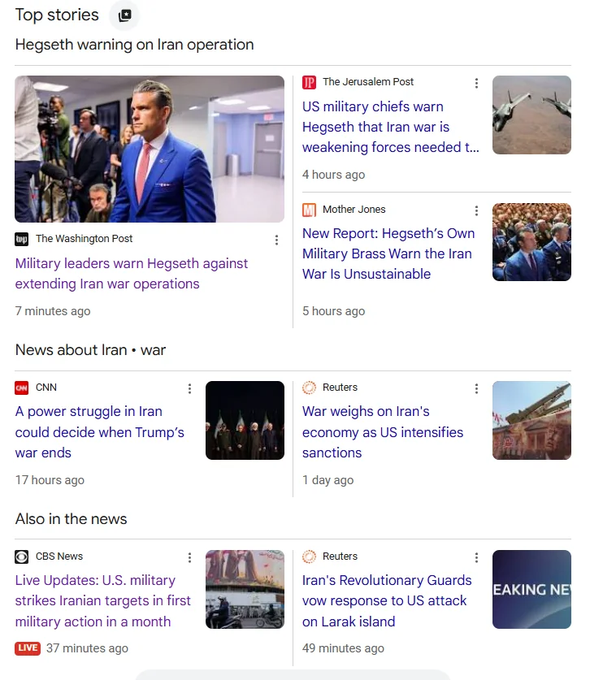590x680 pixels.
Task: Open three-dot menu for Reuters economy story
Action: pos(476,389)
